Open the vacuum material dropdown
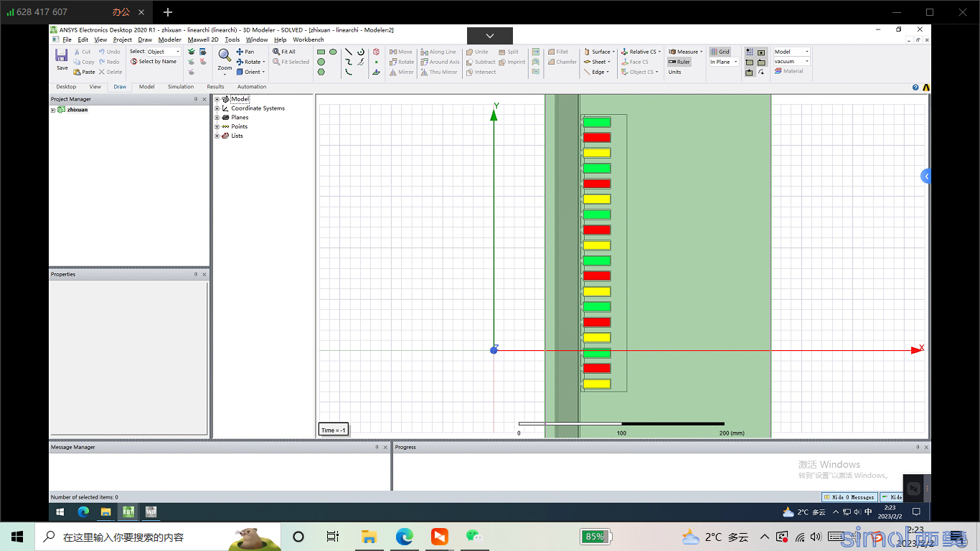Image resolution: width=980 pixels, height=551 pixels. point(791,62)
